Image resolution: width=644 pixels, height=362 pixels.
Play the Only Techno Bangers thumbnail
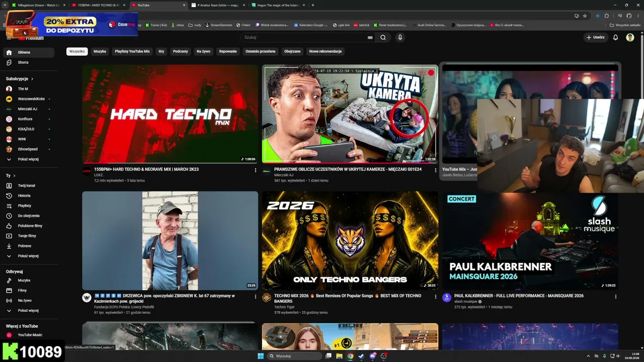pyautogui.click(x=350, y=240)
